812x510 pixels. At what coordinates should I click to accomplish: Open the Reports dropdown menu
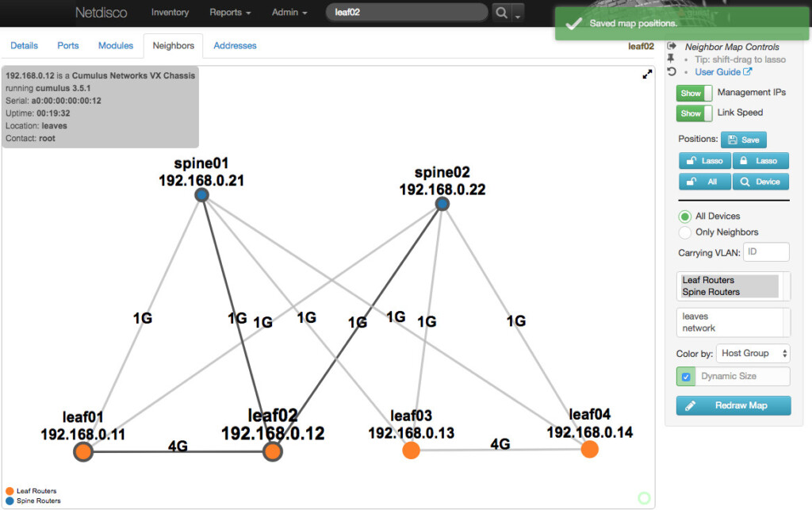click(x=230, y=13)
